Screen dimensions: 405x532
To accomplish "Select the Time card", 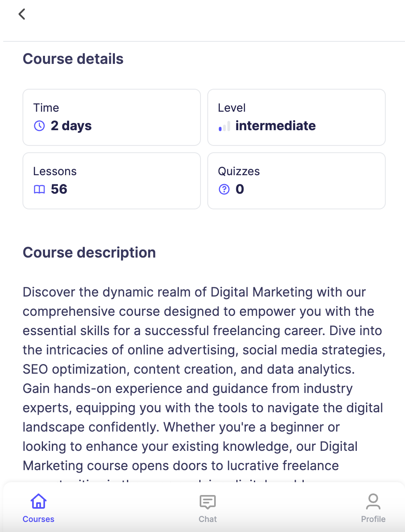I will click(112, 117).
